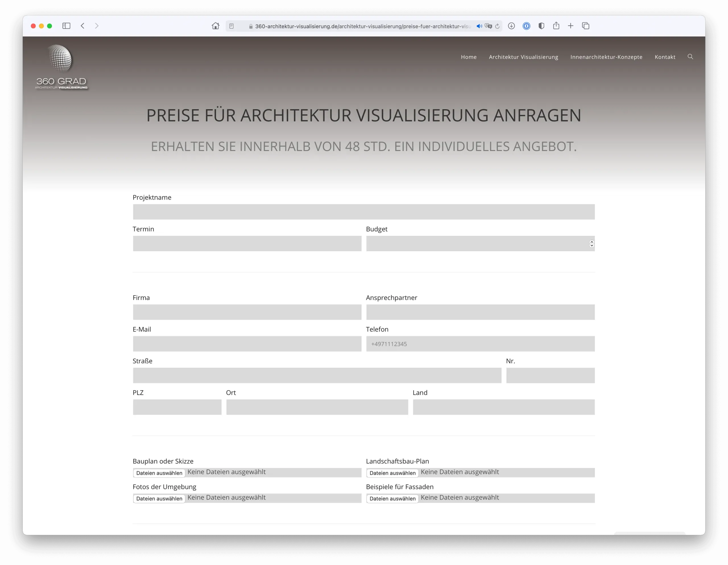728x565 pixels.
Task: Open a new tab with the plus icon
Action: pos(571,26)
